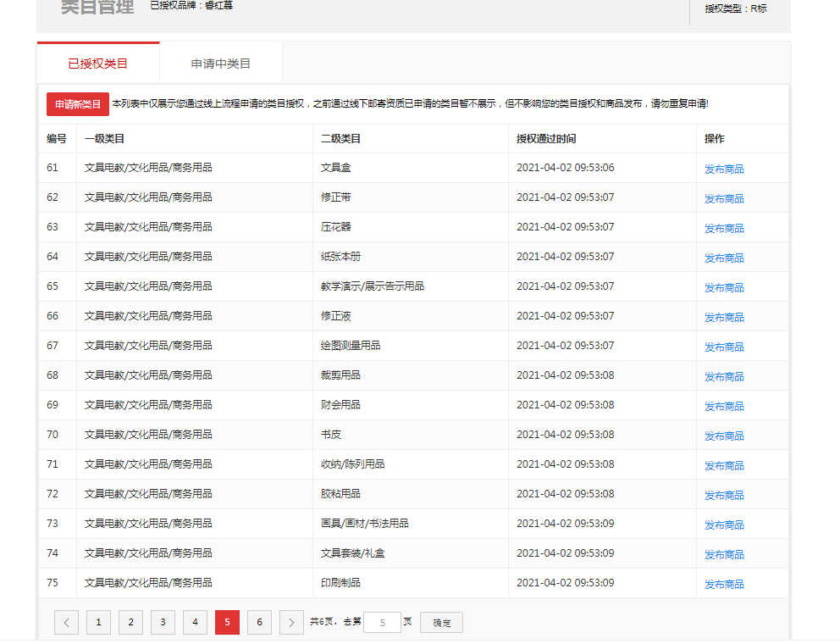Viewport: 840px width, 644px height.
Task: Click 发布商品 for 书皮 row
Action: coord(724,436)
